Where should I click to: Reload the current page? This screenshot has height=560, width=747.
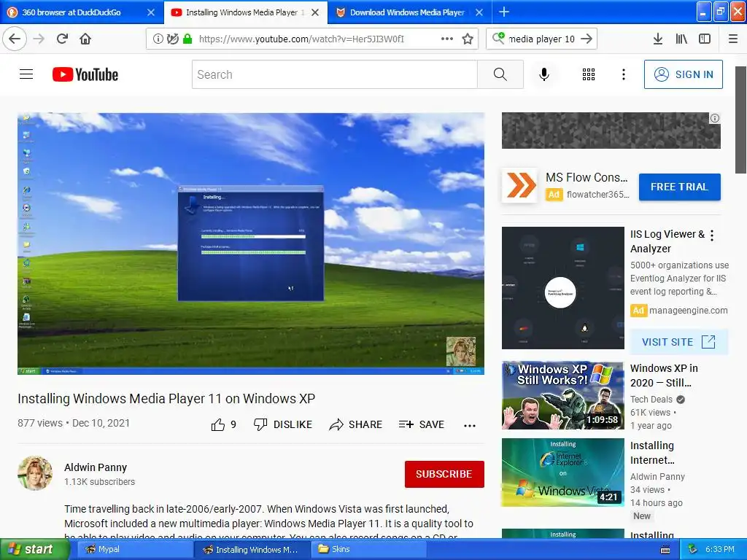pos(63,39)
